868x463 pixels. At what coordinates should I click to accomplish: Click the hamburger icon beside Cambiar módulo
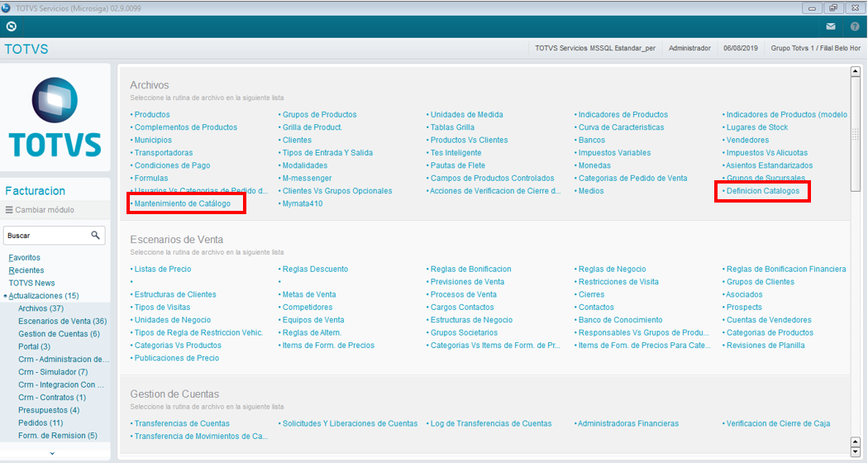[9, 210]
